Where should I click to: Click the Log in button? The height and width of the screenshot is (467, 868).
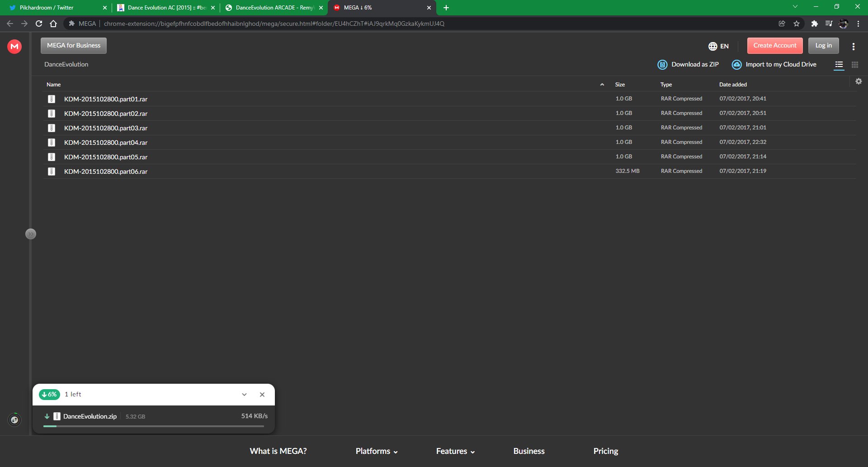tap(823, 46)
